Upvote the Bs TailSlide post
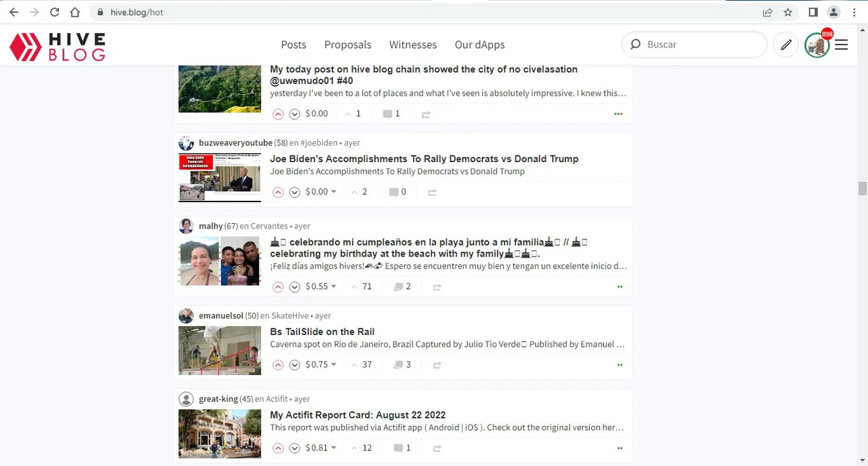 tap(278, 365)
